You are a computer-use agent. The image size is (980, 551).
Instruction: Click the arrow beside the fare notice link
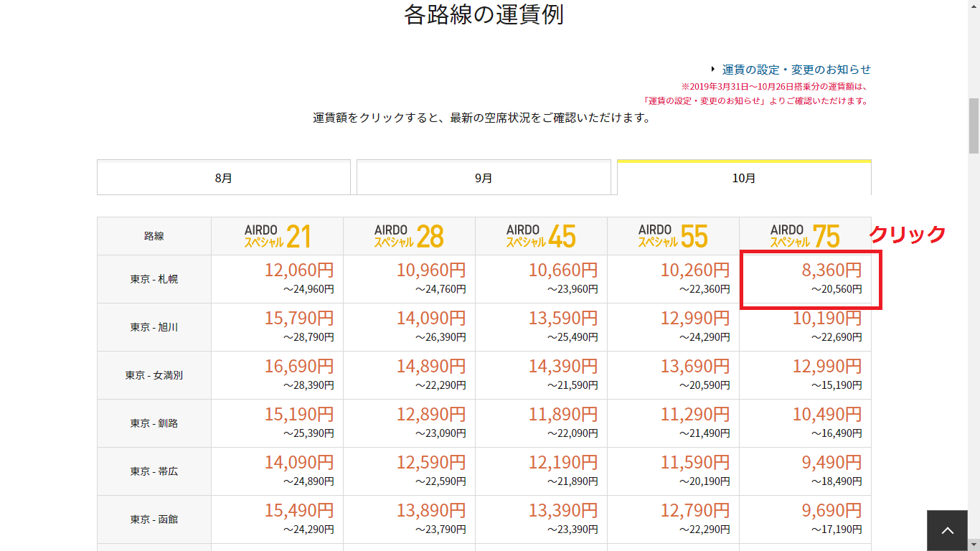[712, 70]
